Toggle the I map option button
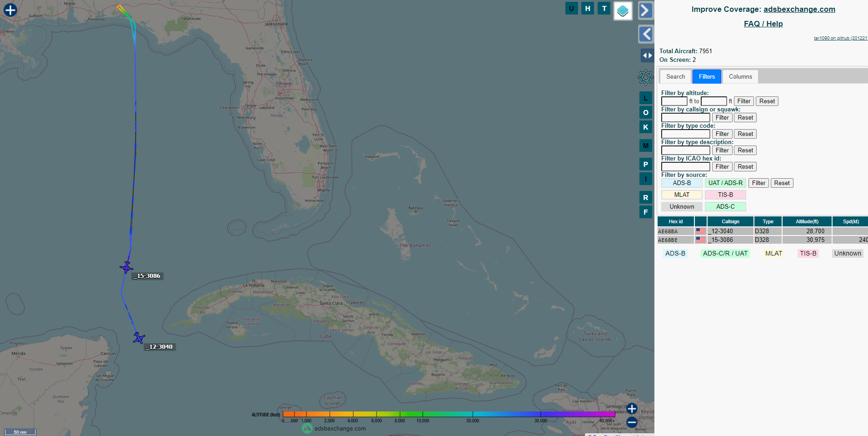The image size is (868, 436). 646,179
